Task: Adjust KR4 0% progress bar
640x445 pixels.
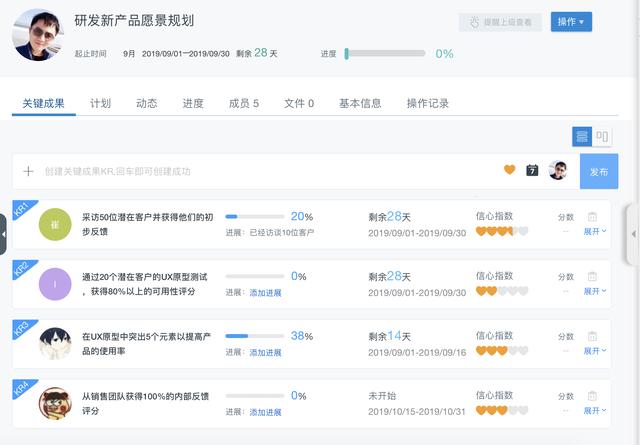Action: 255,396
